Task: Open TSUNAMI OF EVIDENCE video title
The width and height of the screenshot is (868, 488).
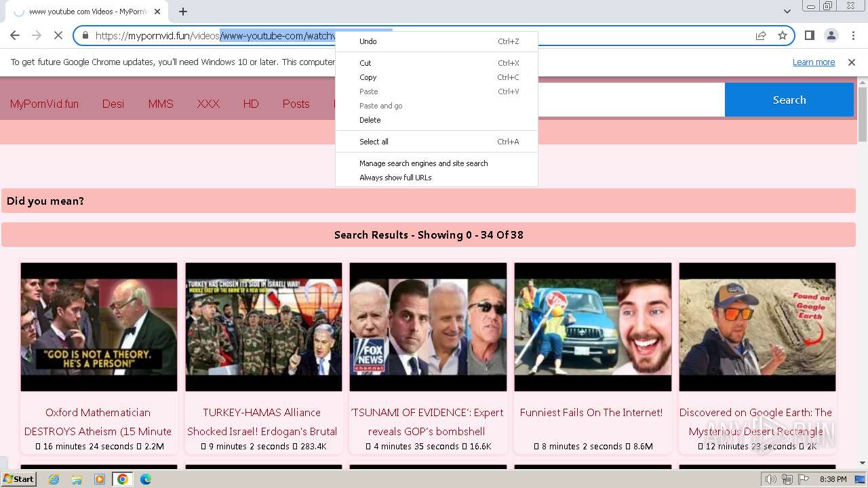Action: [427, 422]
